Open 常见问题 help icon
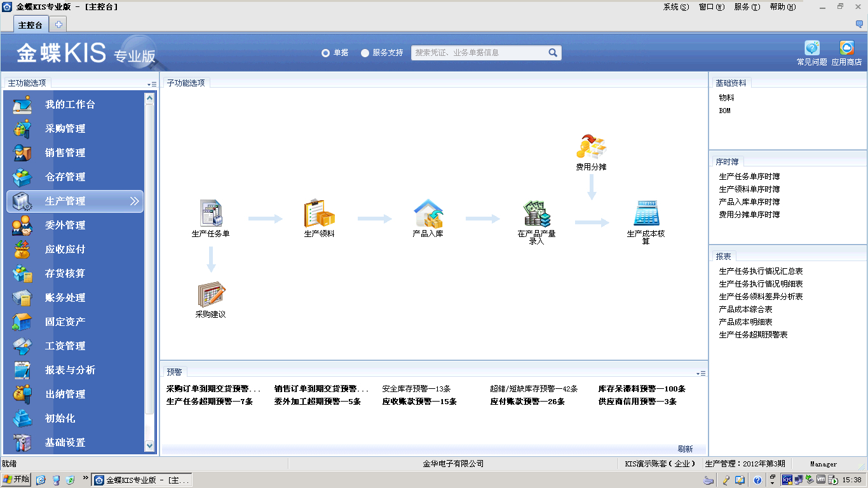 click(812, 48)
